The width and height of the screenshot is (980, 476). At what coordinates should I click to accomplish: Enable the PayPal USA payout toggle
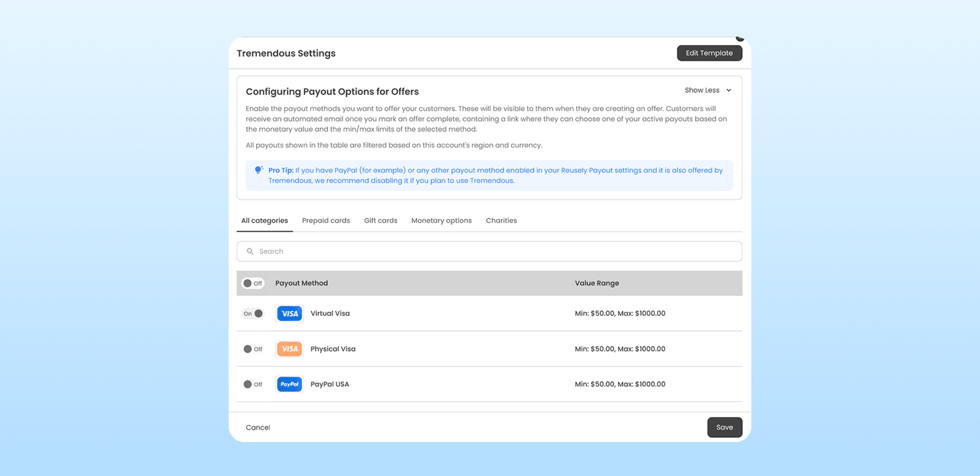point(253,384)
